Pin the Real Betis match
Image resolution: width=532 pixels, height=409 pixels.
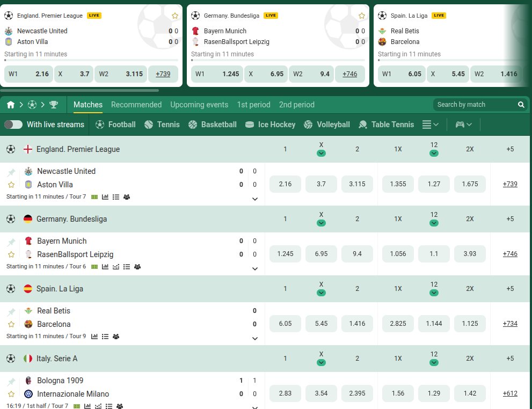(11, 312)
